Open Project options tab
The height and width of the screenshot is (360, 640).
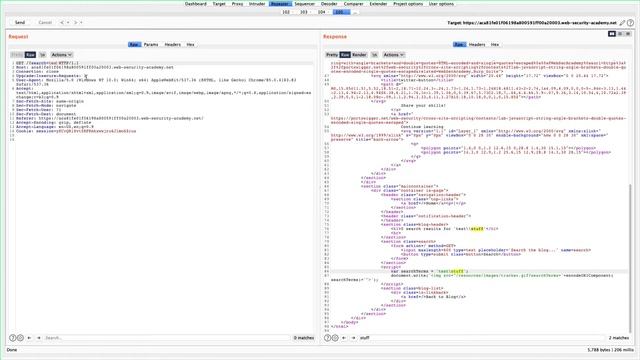408,4
